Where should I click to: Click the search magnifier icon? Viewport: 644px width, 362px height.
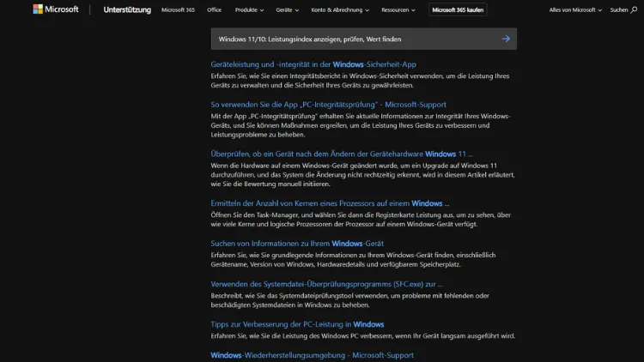635,9
